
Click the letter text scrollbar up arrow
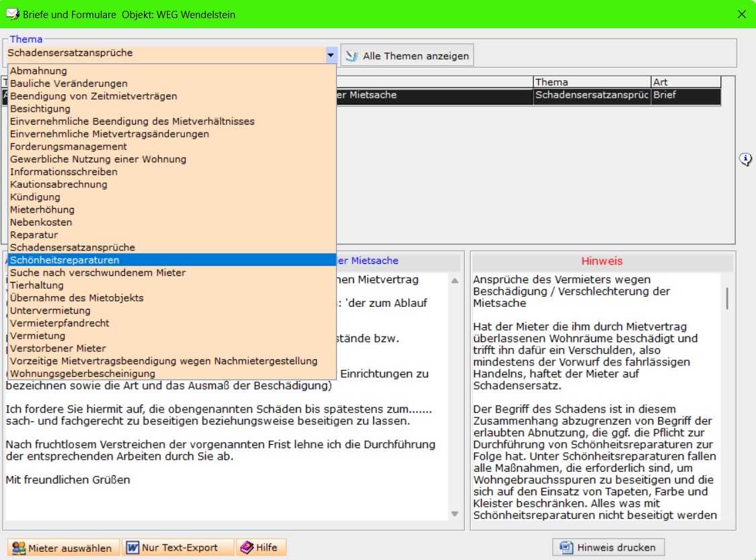[x=455, y=280]
